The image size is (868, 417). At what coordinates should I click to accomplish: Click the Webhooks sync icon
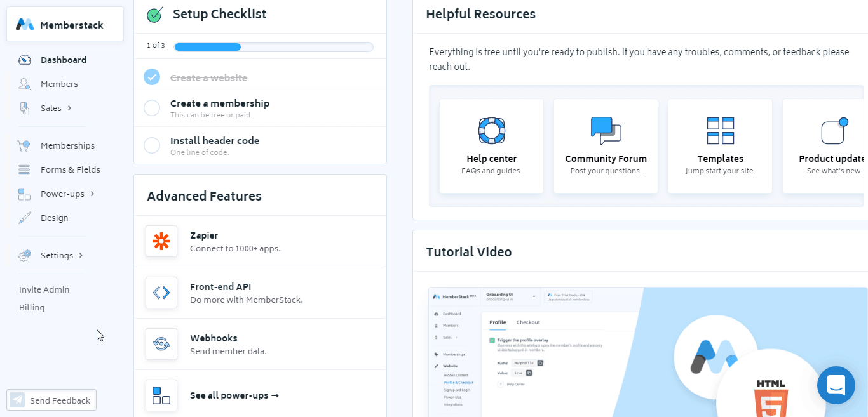pos(161,344)
